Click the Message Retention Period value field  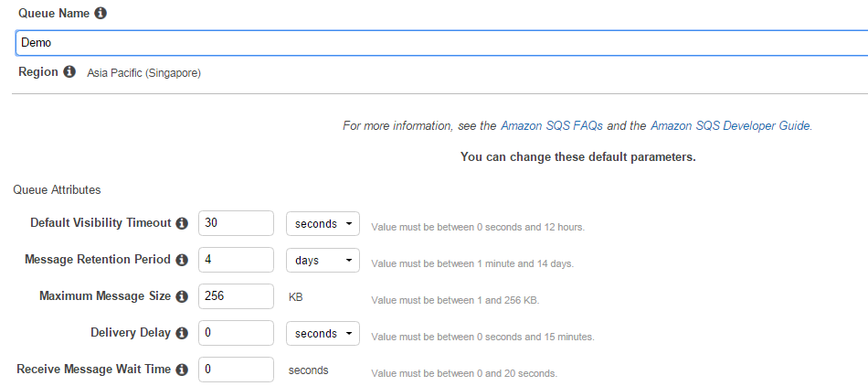236,260
